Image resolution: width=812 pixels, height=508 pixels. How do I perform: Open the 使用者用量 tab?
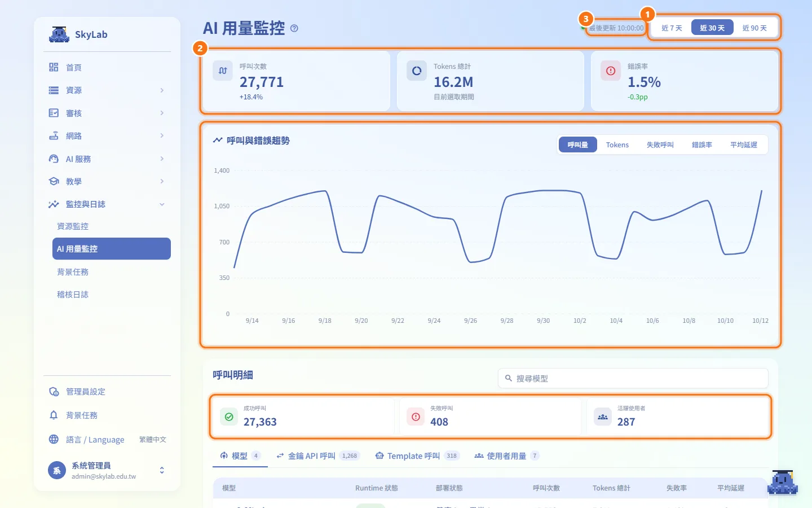click(x=506, y=456)
